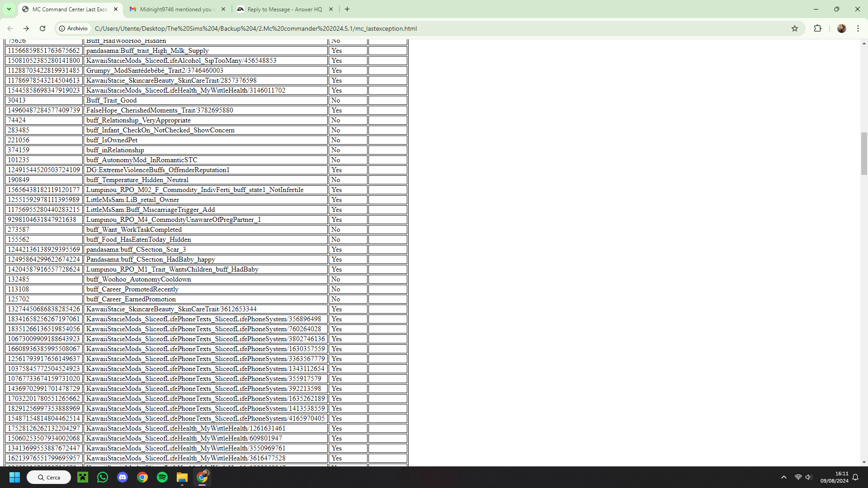Image resolution: width=868 pixels, height=488 pixels.
Task: Open Discord from the taskbar
Action: click(122, 477)
